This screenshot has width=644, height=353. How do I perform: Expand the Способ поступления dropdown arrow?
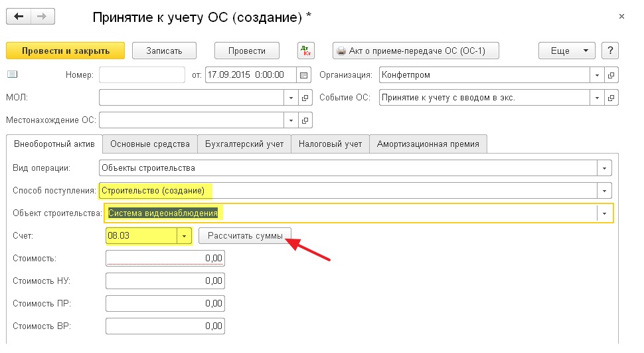(604, 191)
